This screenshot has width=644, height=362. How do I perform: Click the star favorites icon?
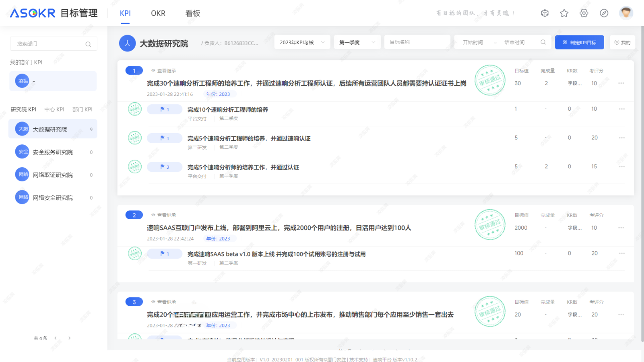[x=564, y=13]
